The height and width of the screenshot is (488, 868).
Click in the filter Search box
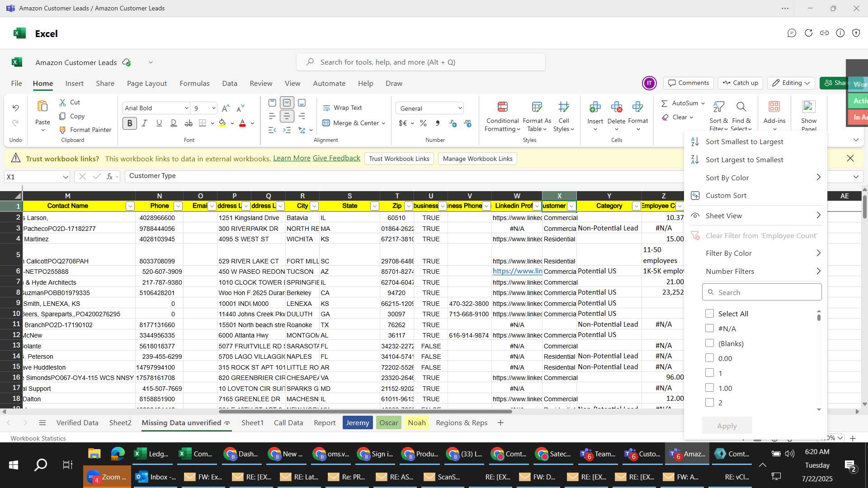[x=762, y=292]
